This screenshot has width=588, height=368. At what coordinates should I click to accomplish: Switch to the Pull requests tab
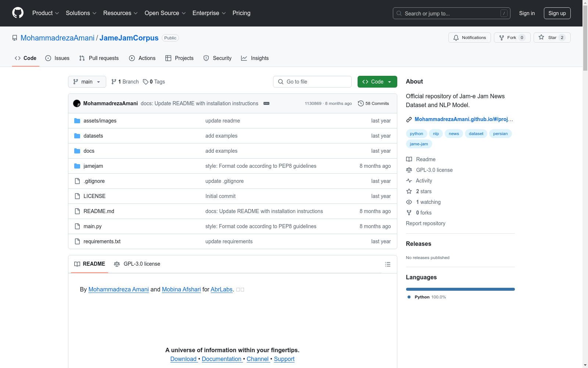pyautogui.click(x=99, y=58)
